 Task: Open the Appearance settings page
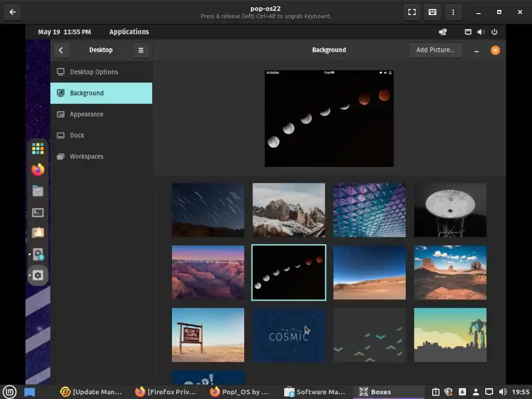click(101, 114)
